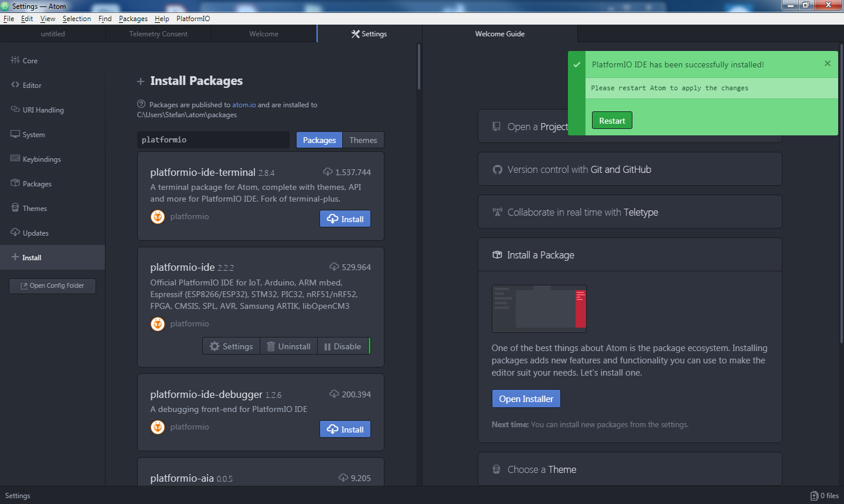The height and width of the screenshot is (504, 844).
Task: Show installed Packages in settings sidebar
Action: coord(52,184)
